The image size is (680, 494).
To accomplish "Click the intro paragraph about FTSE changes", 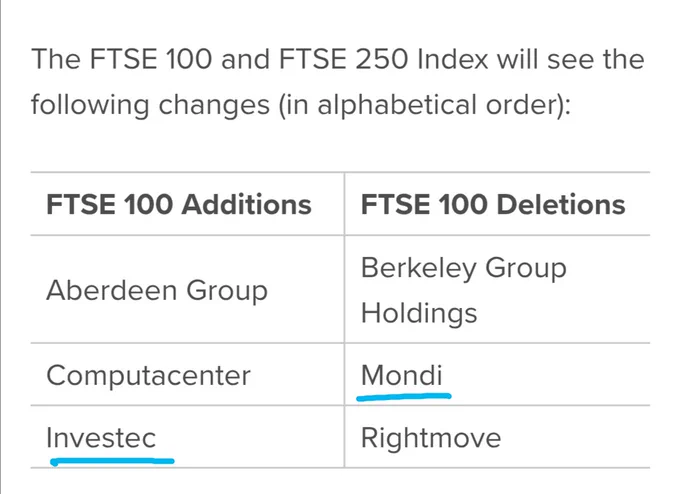I will click(x=337, y=82).
